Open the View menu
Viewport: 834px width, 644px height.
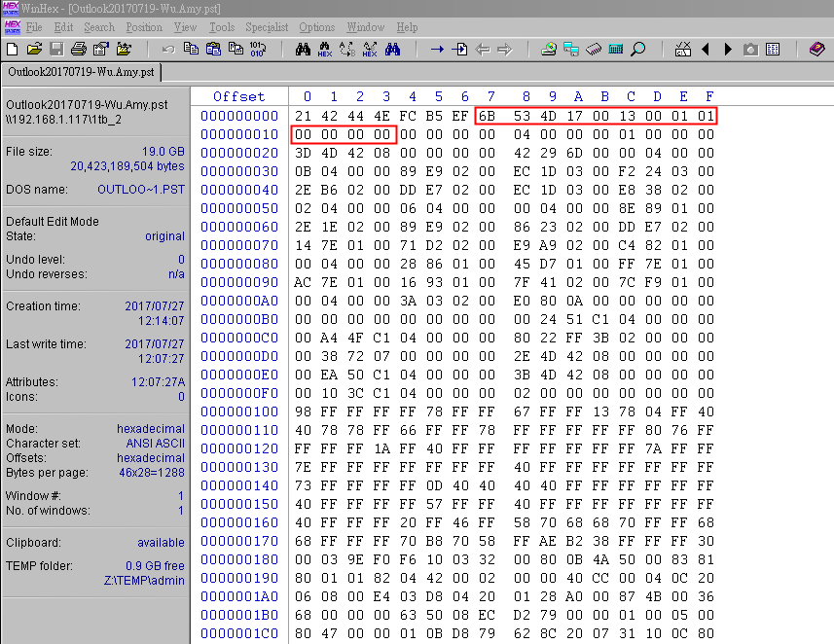[185, 27]
